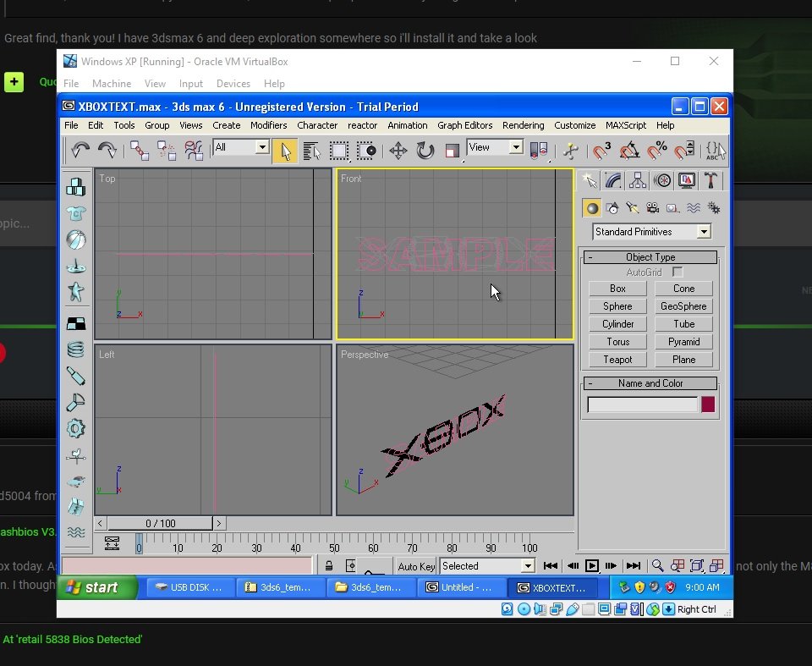
Task: Click the Redo arrow in toolbar
Action: [107, 151]
